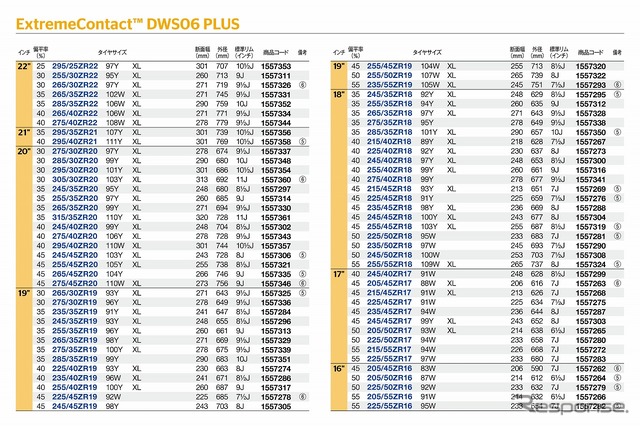Image resolution: width=640 pixels, height=426 pixels.
Task: Click product code 1557302
Action: click(x=276, y=227)
